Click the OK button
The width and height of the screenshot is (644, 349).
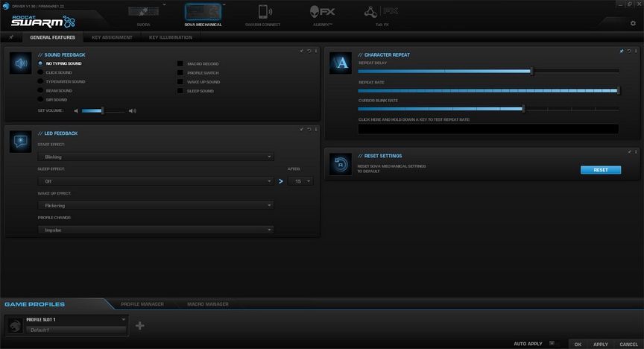point(578,344)
